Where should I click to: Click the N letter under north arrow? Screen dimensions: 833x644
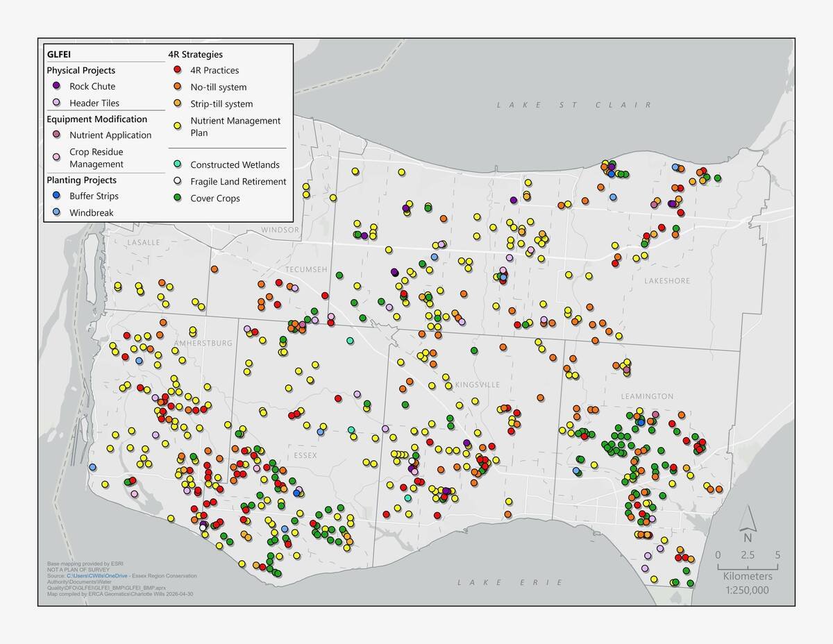[748, 537]
